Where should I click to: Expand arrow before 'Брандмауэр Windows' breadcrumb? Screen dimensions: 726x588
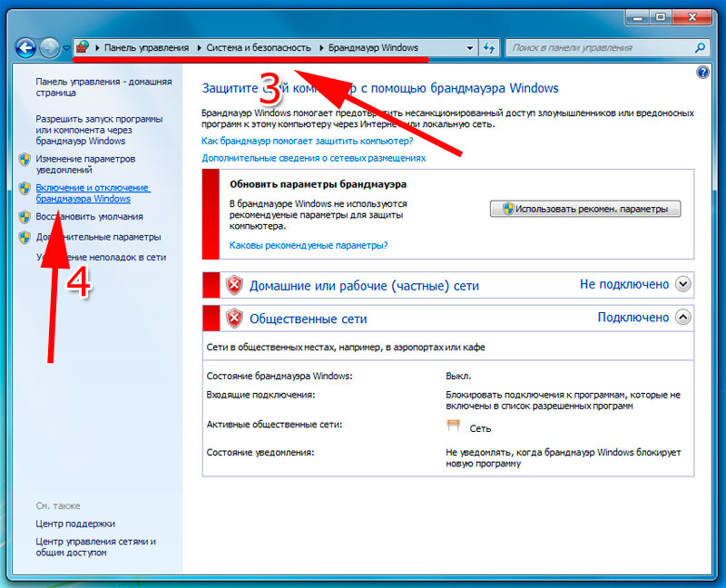click(x=321, y=48)
